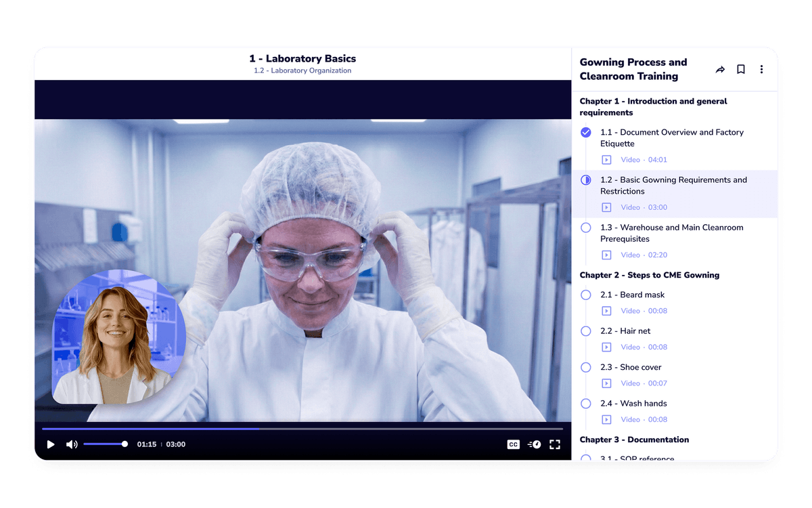
Task: Bookmark the Gowning Process course
Action: pos(741,70)
